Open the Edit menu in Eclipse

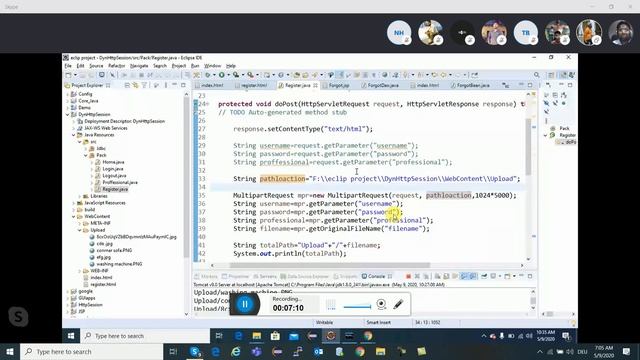pos(80,66)
